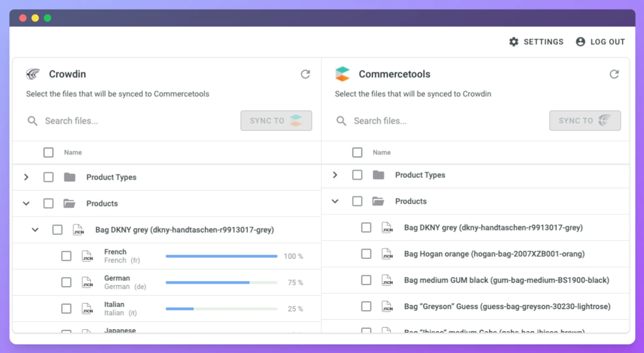The width and height of the screenshot is (644, 353).
Task: Check Commercetools Products folder checkbox
Action: click(x=357, y=201)
